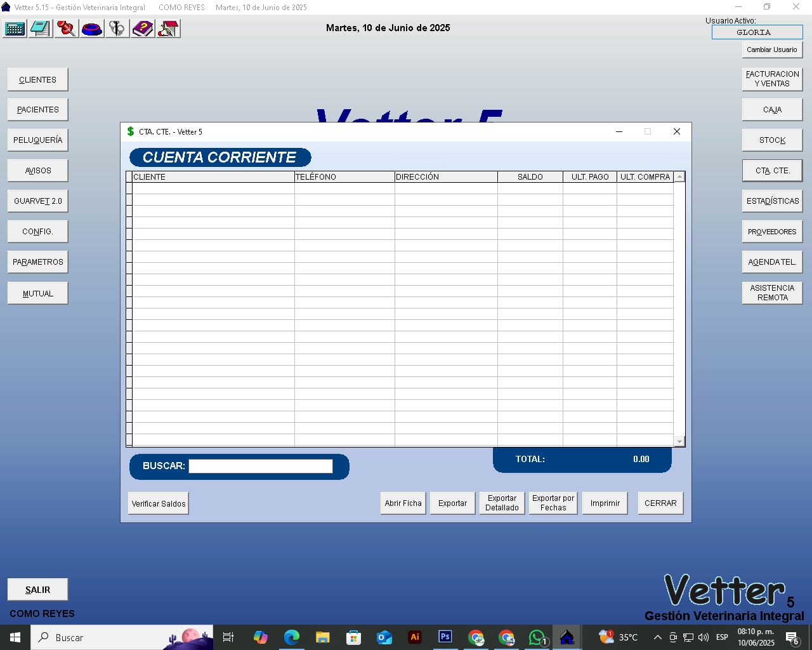Open Task View on the taskbar
The image size is (812, 650).
(x=228, y=637)
